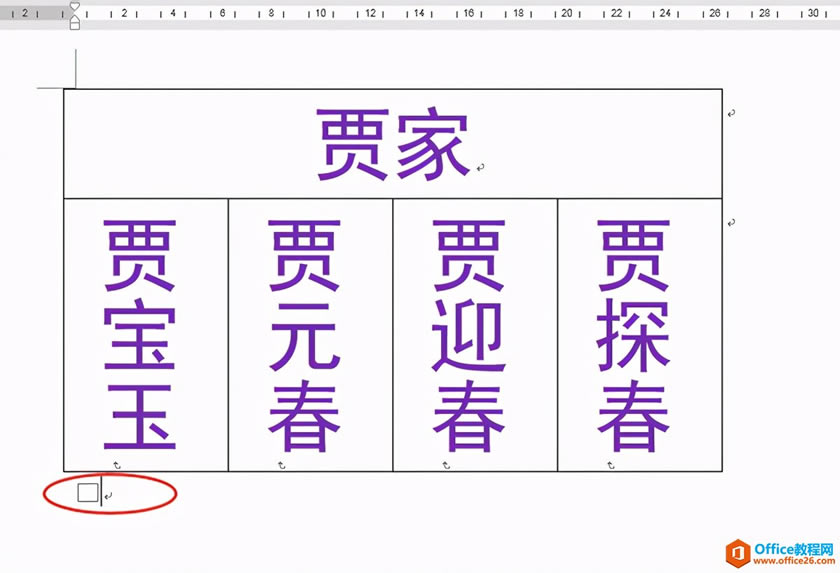The width and height of the screenshot is (840, 573).
Task: Click the empty square character below the table
Action: 88,493
